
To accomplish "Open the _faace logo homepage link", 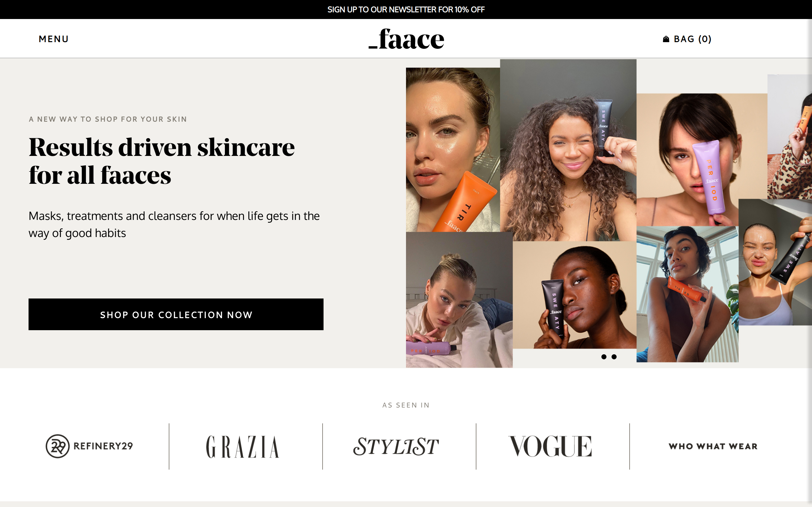I will pos(406,39).
